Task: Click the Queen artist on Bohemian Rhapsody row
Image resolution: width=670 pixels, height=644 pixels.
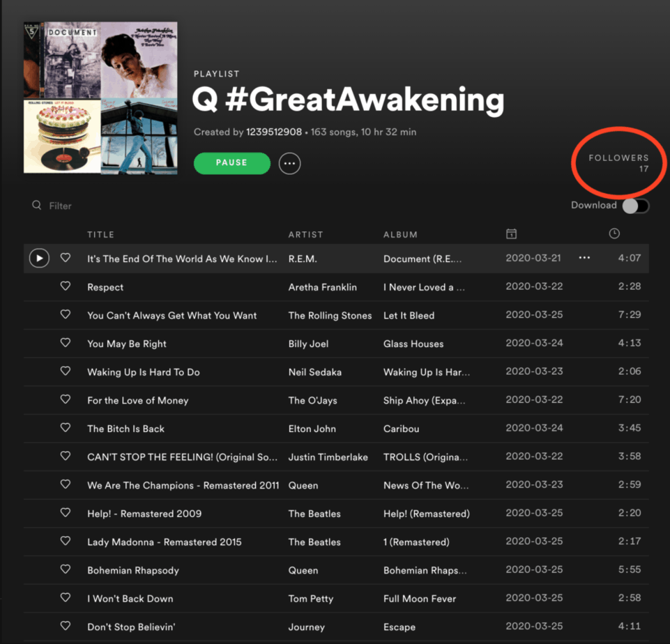Action: 303,571
